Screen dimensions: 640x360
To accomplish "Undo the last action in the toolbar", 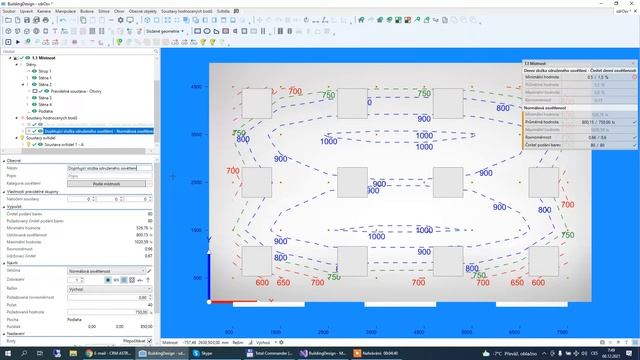I will (x=62, y=20).
